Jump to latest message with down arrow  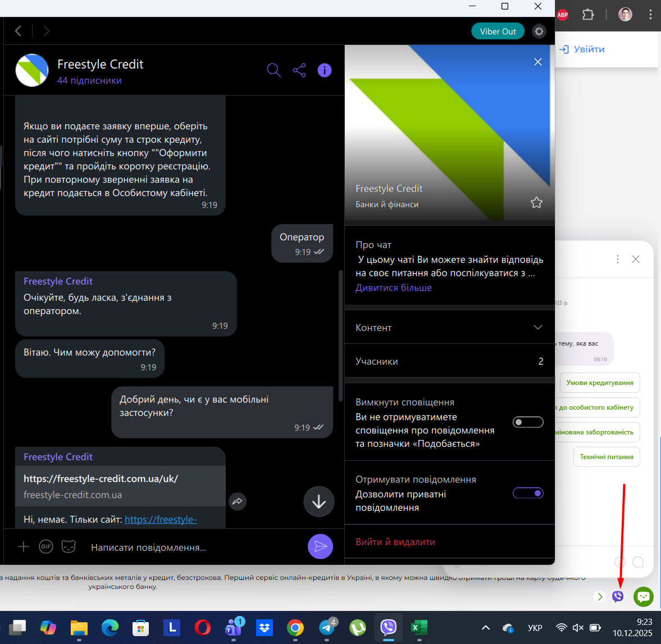(318, 501)
